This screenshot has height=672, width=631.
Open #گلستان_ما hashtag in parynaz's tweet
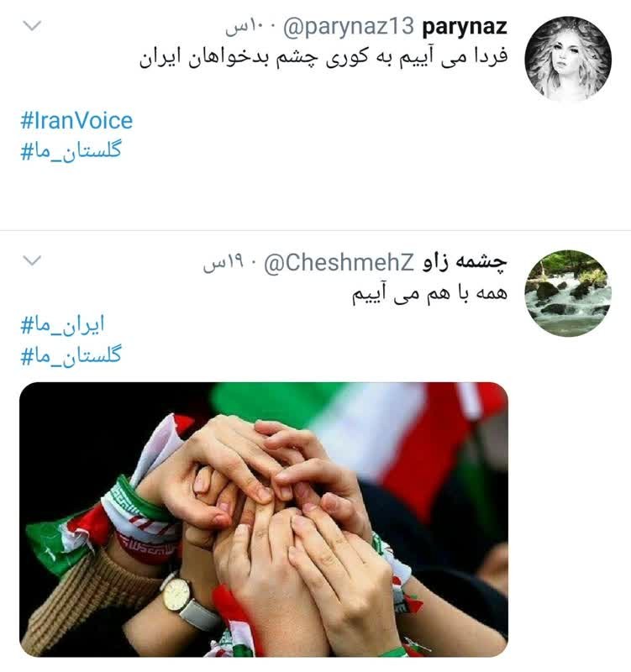(x=71, y=150)
